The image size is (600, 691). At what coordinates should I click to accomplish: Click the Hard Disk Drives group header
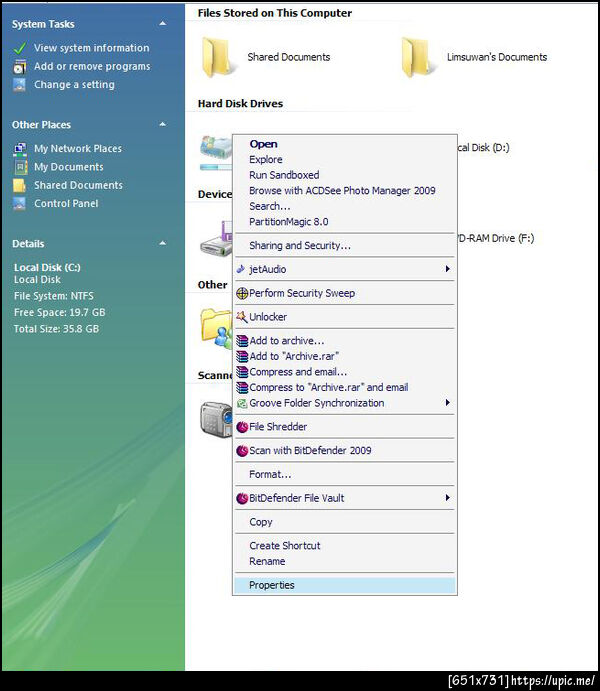click(x=241, y=104)
